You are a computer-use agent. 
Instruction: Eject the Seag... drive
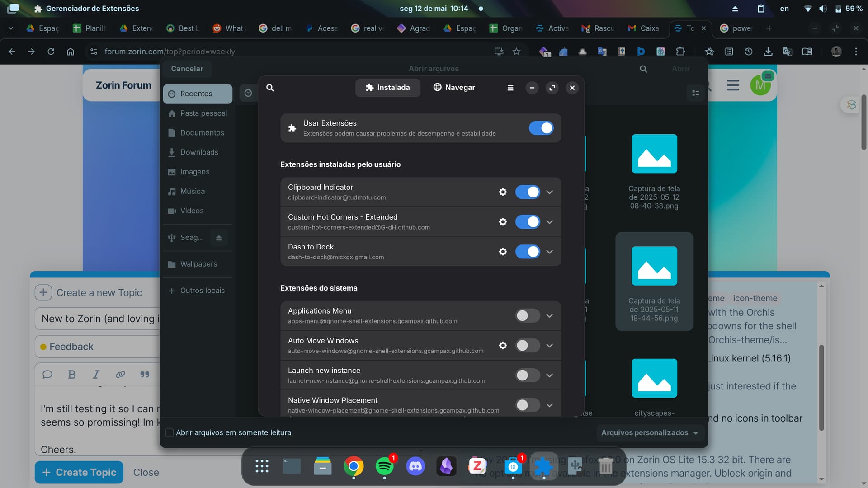pyautogui.click(x=219, y=238)
